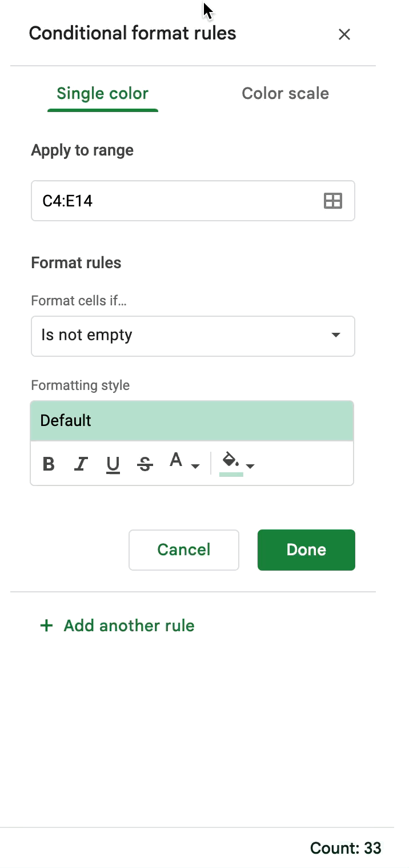Screen dimensions: 409x868
Task: Toggle underline formatting style
Action: click(x=113, y=464)
